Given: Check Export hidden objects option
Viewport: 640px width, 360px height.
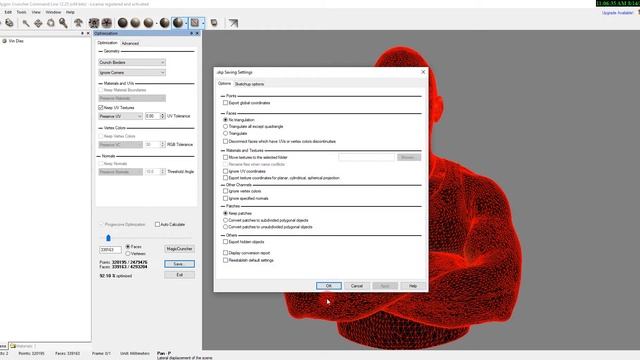Looking at the screenshot, I should click(x=225, y=242).
